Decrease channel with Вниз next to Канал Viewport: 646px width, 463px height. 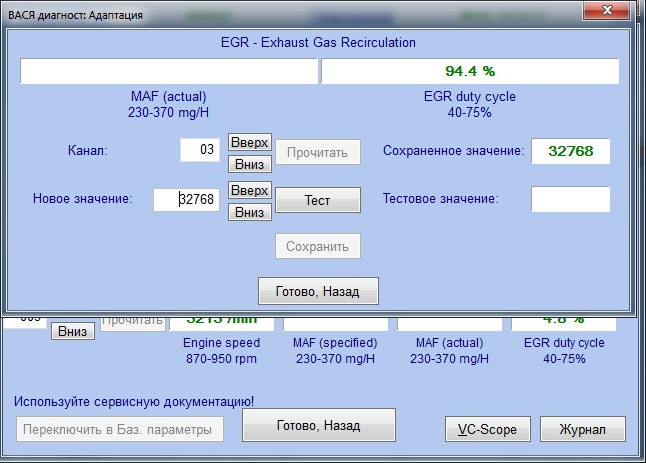(250, 164)
